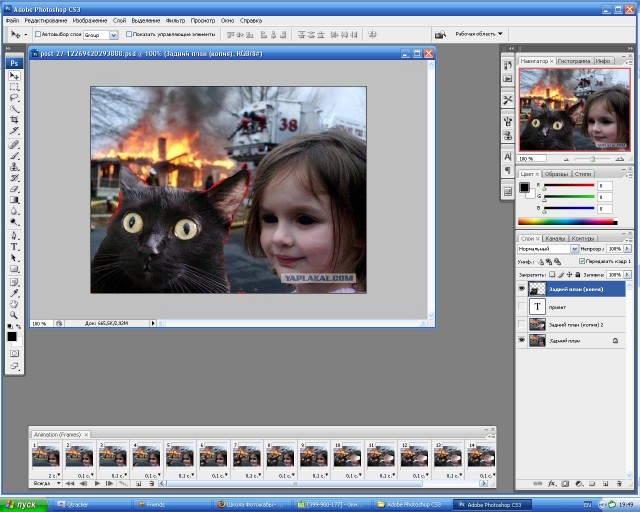Show the привет text layer

coord(522,307)
